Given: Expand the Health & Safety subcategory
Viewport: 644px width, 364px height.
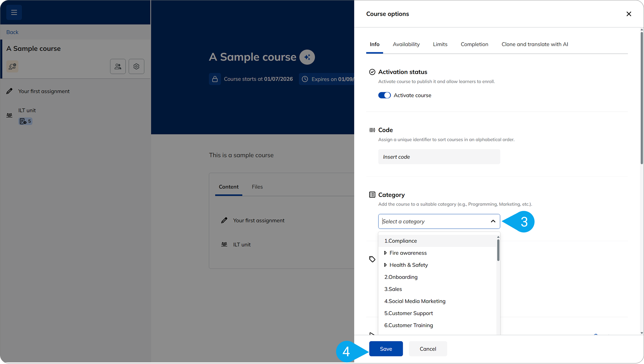Looking at the screenshot, I should pyautogui.click(x=385, y=265).
